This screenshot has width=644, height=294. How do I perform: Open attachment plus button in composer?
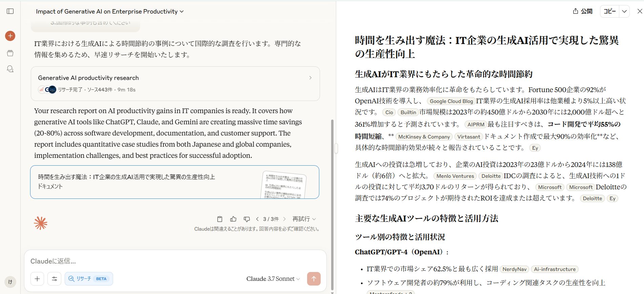point(37,279)
